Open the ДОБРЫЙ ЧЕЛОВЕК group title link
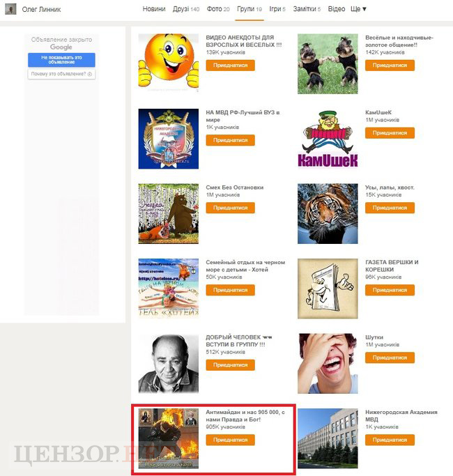453x476 pixels. 238,341
